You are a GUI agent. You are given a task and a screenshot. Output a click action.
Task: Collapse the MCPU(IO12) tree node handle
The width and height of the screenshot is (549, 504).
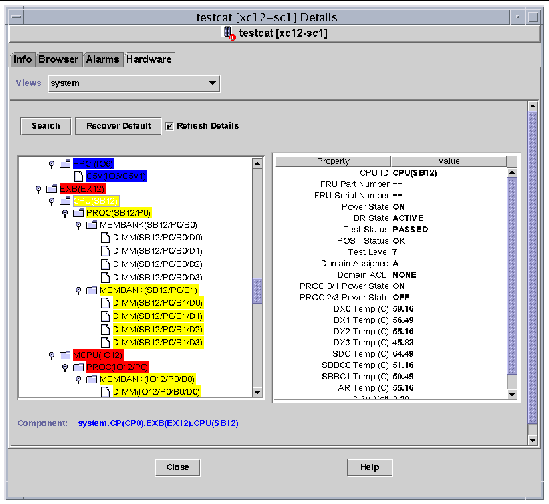(51, 356)
